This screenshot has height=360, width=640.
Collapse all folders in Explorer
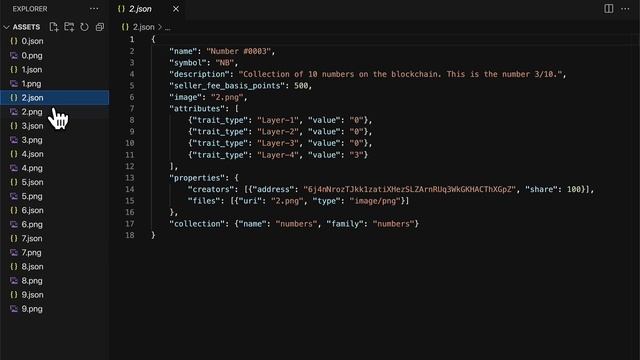[100, 27]
